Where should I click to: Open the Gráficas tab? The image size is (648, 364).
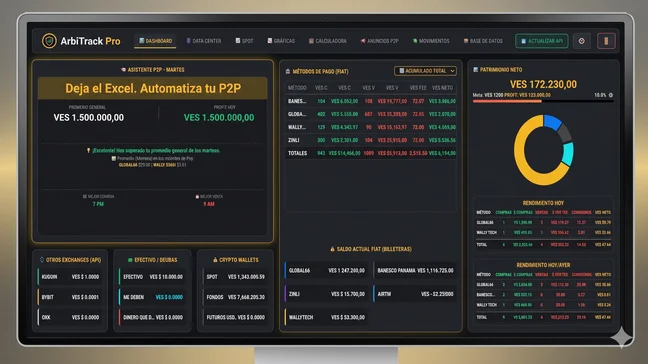[x=281, y=41]
